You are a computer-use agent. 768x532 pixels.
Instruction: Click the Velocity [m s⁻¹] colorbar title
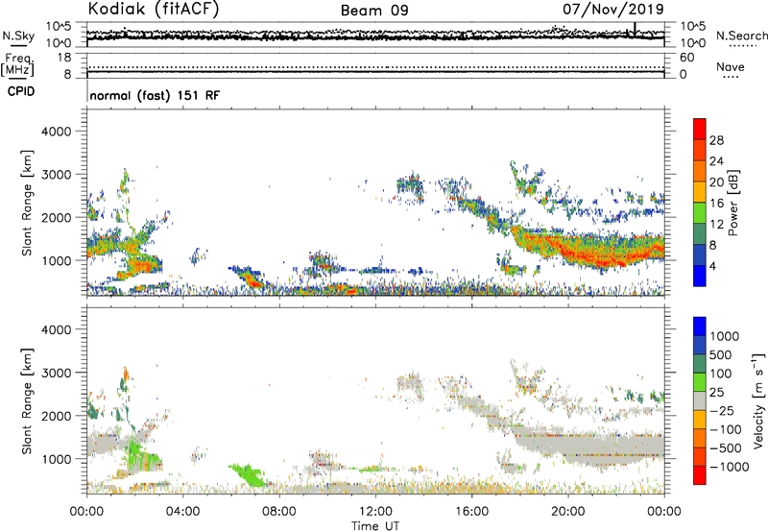[x=758, y=400]
